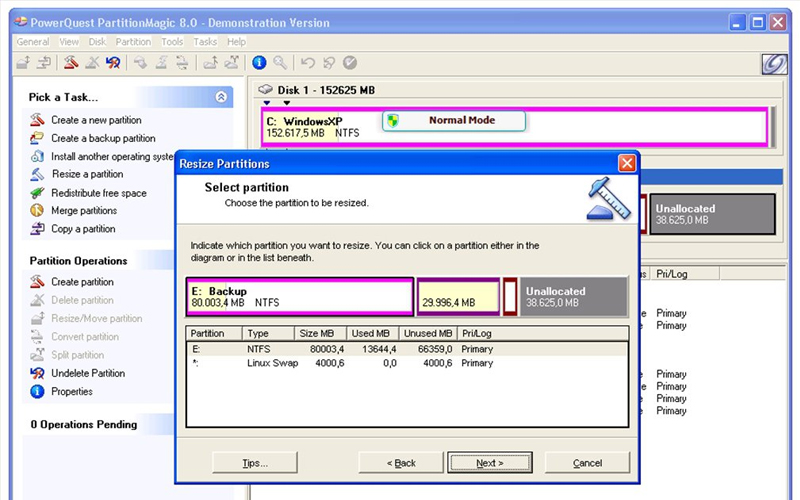Click the Merge partitions toolbar icon

[210, 63]
